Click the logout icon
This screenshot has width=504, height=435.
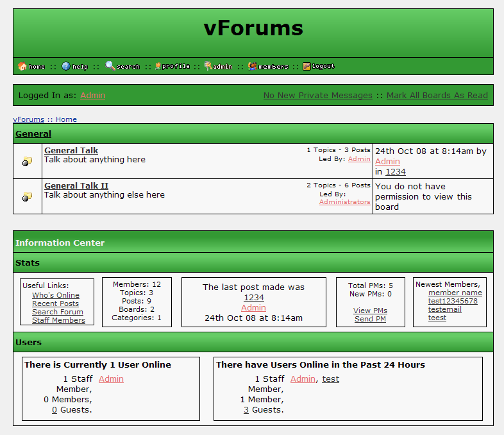pos(307,66)
